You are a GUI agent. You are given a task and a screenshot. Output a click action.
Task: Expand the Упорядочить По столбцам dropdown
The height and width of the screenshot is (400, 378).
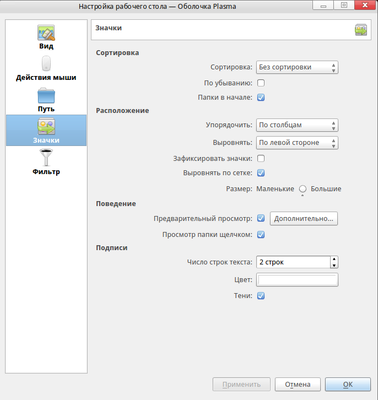(297, 125)
